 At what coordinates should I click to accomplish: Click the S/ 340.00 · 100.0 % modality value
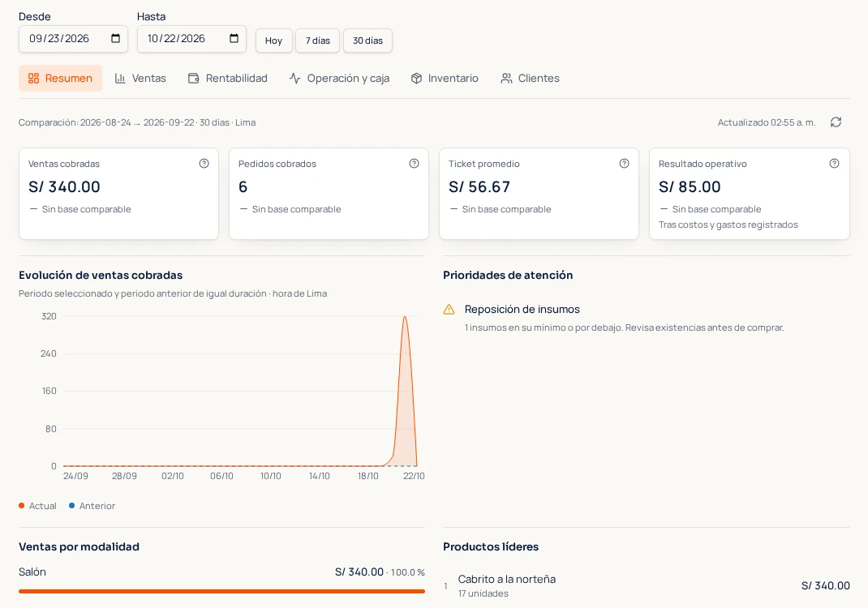pyautogui.click(x=380, y=572)
